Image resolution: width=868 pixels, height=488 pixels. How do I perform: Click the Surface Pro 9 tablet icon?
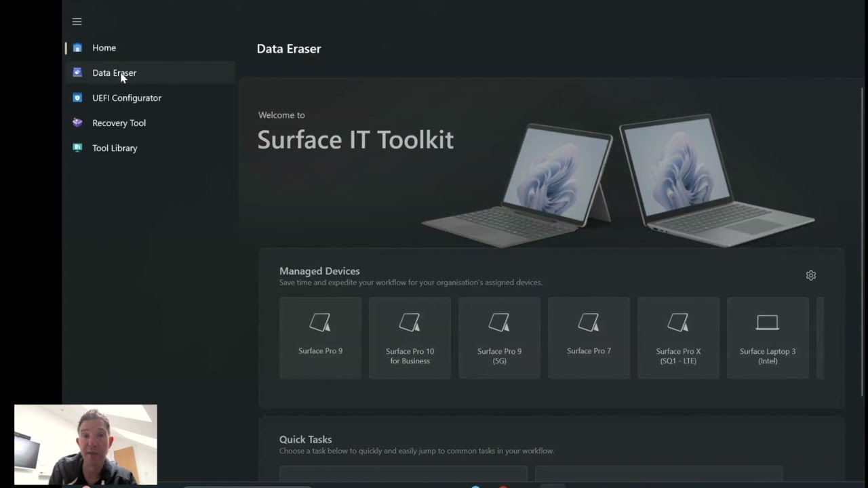(x=320, y=323)
